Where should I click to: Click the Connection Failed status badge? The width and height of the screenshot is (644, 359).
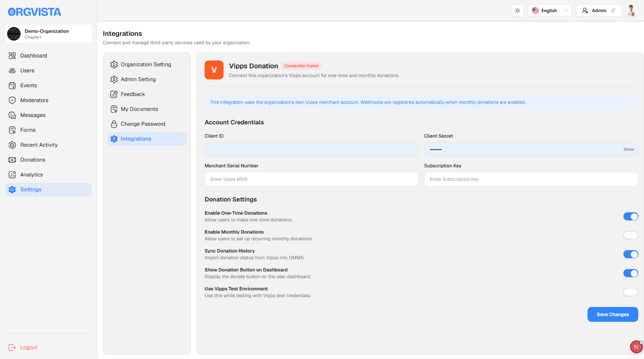[x=301, y=66]
